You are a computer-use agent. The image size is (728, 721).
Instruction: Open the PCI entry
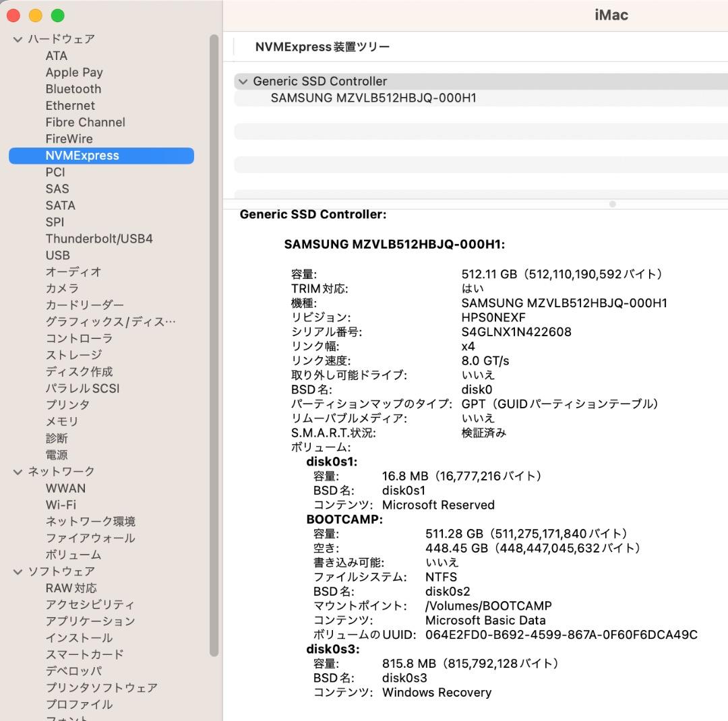point(55,173)
